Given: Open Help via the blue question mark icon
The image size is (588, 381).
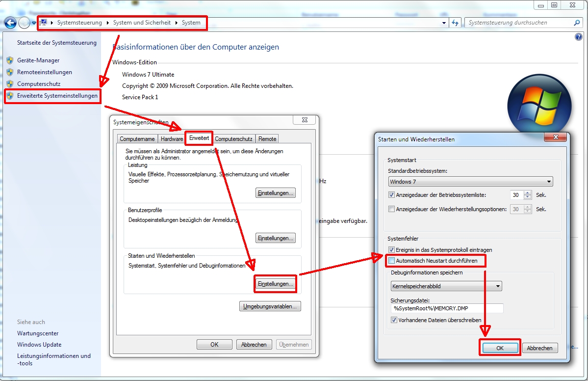Looking at the screenshot, I should (579, 37).
